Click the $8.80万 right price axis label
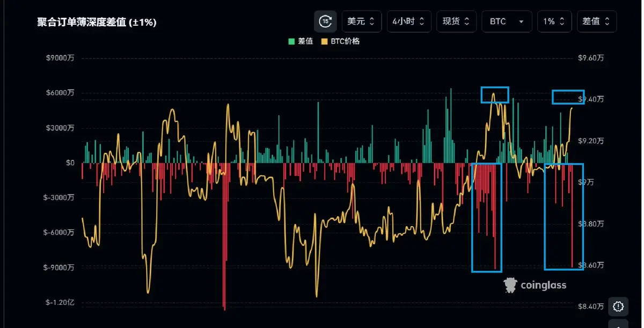 point(591,224)
